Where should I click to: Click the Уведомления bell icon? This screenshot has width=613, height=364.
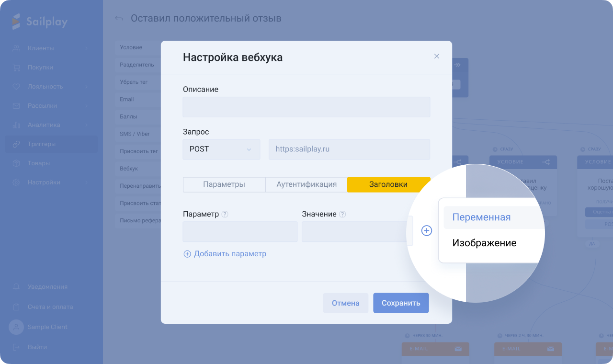click(x=16, y=287)
